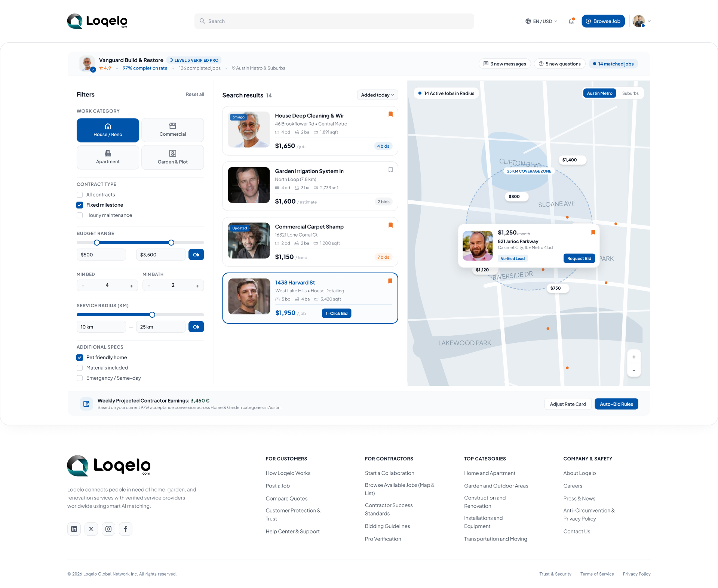718x588 pixels.
Task: Expand the Added today sort dropdown
Action: (x=377, y=95)
